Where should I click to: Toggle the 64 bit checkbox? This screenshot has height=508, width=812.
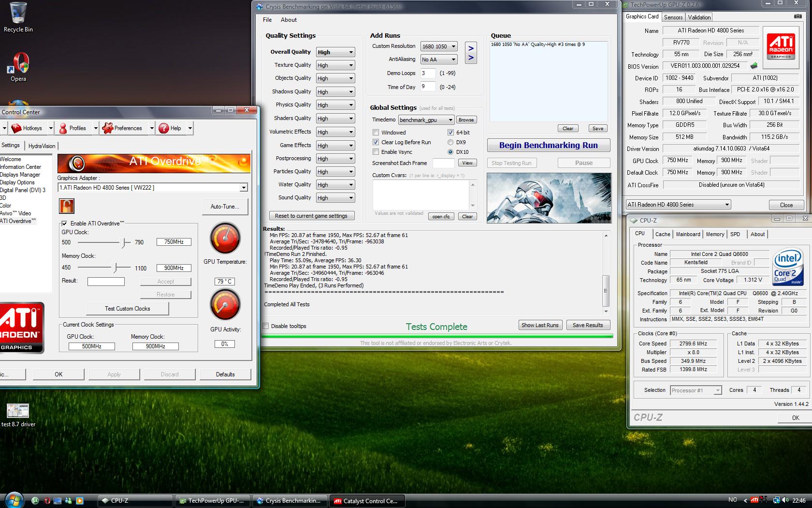[450, 133]
